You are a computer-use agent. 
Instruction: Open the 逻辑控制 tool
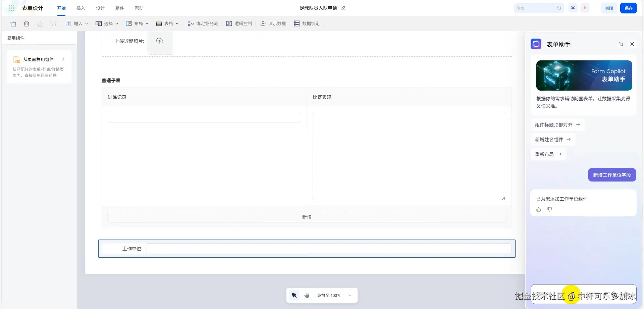coord(239,23)
